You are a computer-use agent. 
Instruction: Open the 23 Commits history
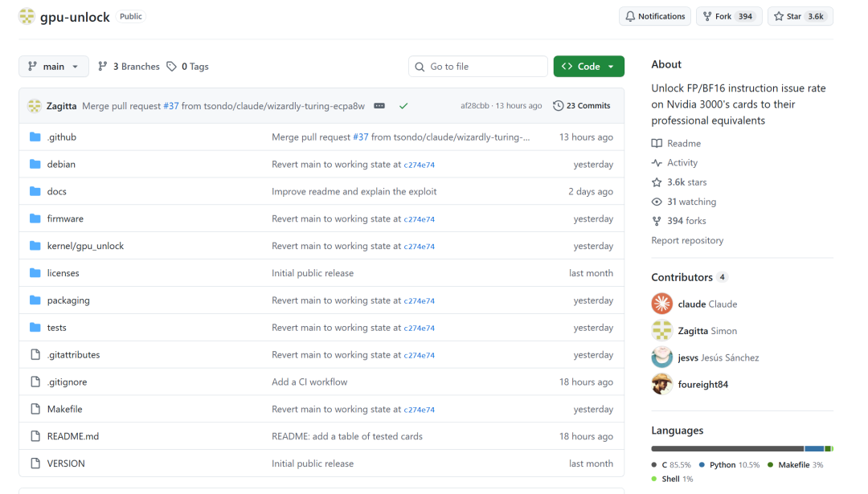582,106
